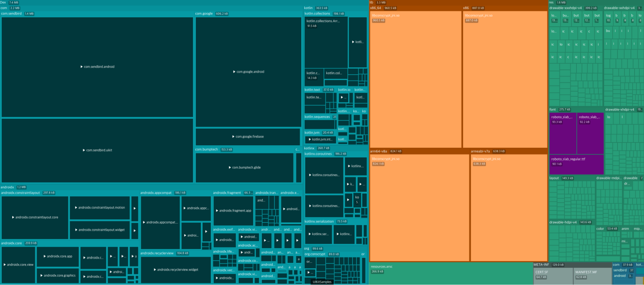Click the com.google 606.2 kB label
Screen dimensions: 644x285
[212, 14]
